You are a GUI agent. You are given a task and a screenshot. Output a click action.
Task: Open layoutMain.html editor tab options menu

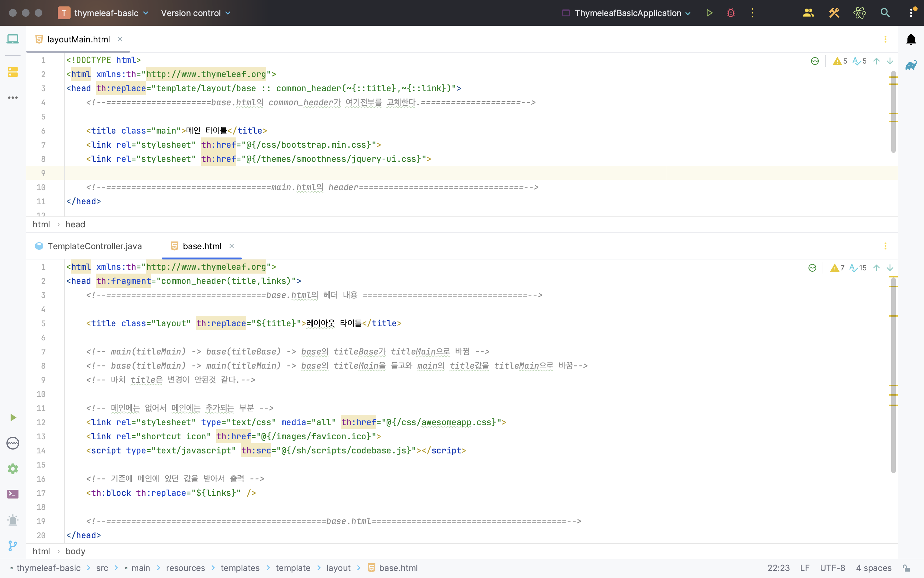click(x=885, y=39)
